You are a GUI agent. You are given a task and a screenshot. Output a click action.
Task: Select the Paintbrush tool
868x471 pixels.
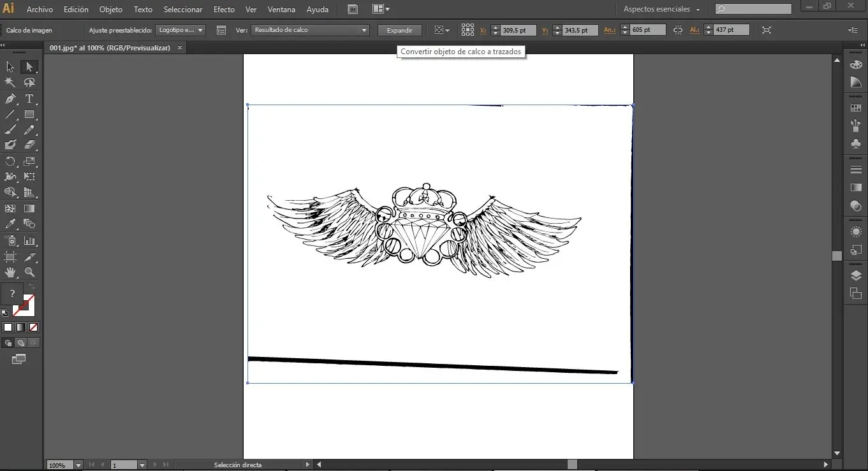point(10,130)
